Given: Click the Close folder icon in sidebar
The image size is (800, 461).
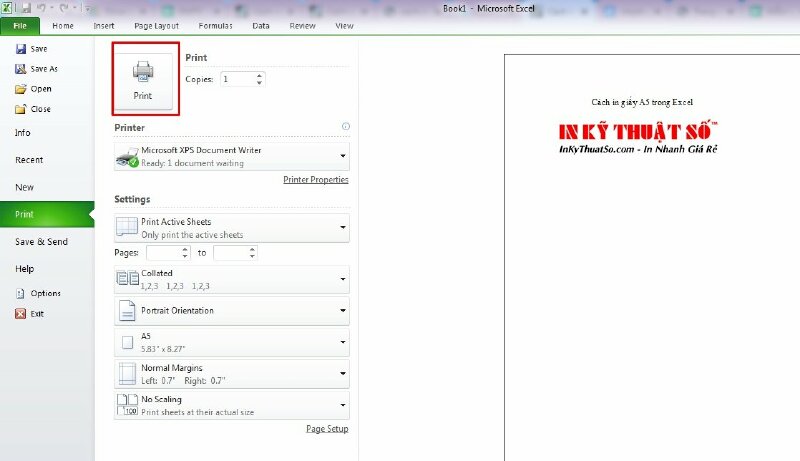Looking at the screenshot, I should click(x=20, y=109).
